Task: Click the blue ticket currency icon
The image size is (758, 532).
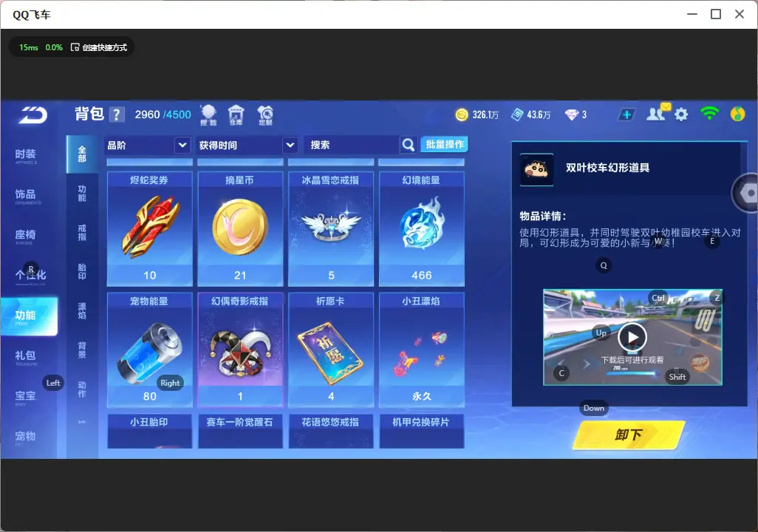Action: (517, 115)
